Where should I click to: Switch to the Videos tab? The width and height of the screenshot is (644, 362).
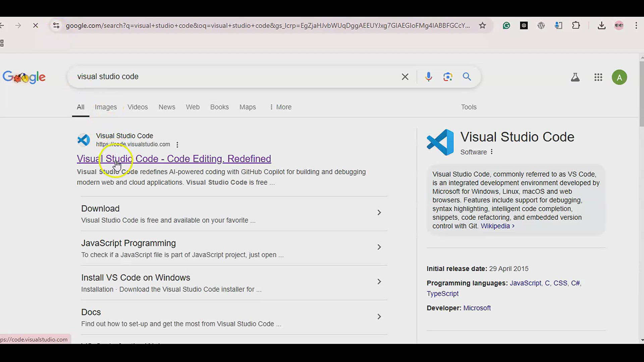point(138,107)
